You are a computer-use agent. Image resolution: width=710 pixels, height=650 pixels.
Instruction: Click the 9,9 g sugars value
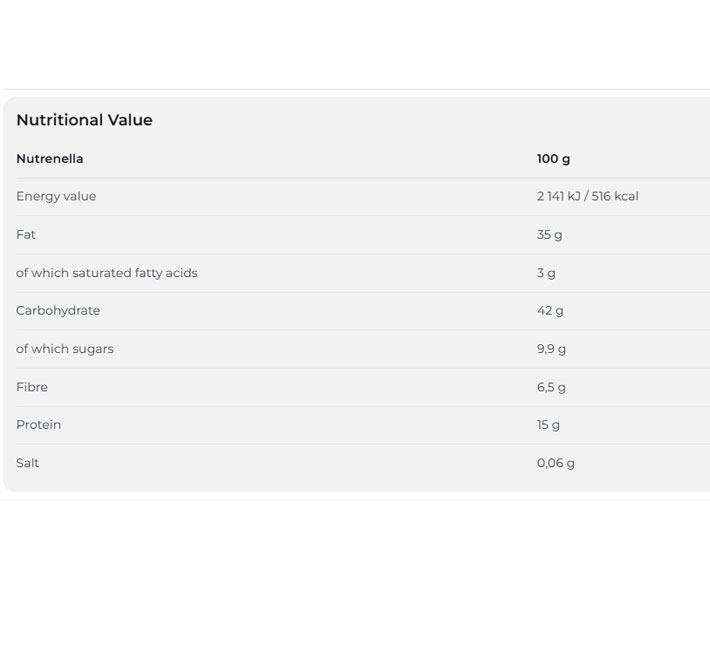551,349
